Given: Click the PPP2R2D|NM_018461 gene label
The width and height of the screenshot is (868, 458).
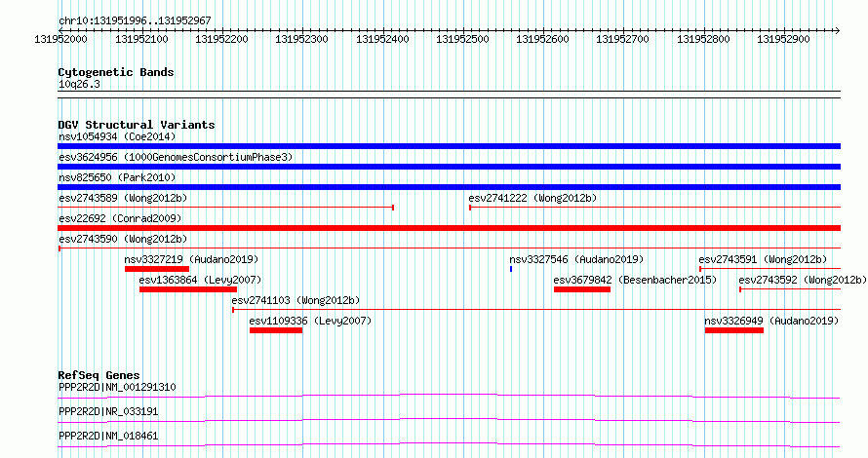Looking at the screenshot, I should coord(108,436).
